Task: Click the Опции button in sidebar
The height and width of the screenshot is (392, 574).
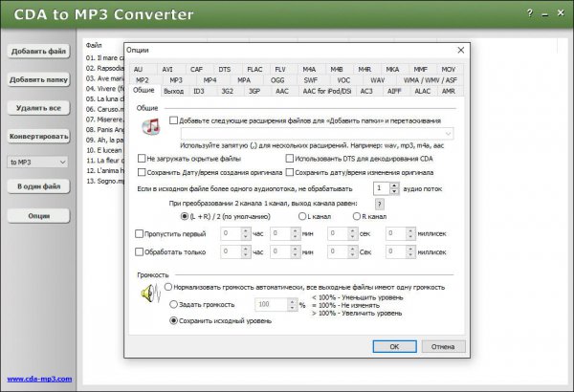Action: (x=38, y=216)
